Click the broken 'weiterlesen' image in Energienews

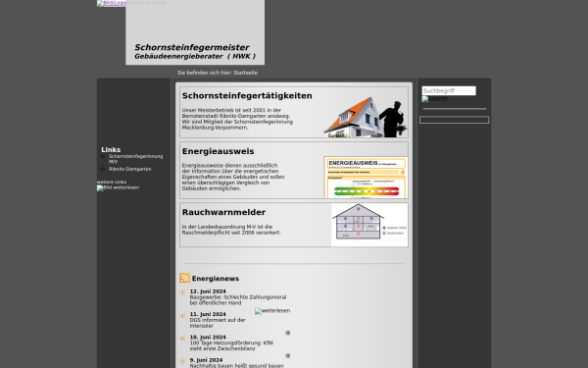tap(272, 311)
